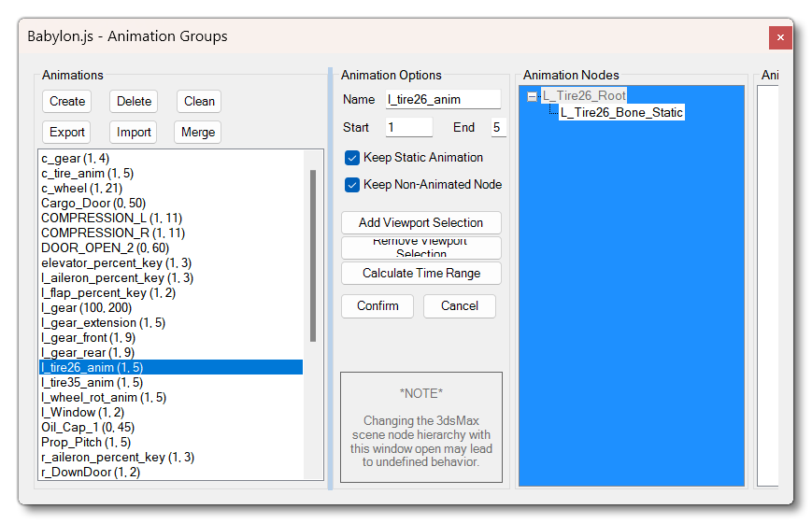812x523 pixels.
Task: Click the Create animation button
Action: [67, 101]
